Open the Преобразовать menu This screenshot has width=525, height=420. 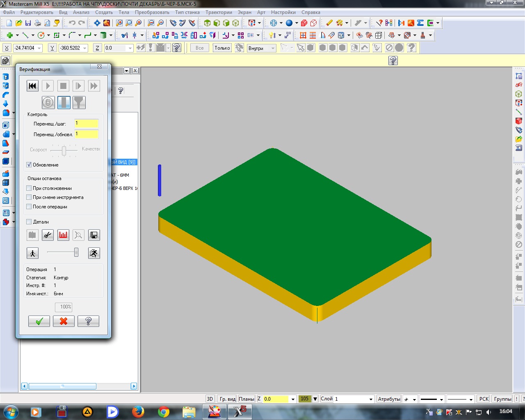pyautogui.click(x=152, y=12)
